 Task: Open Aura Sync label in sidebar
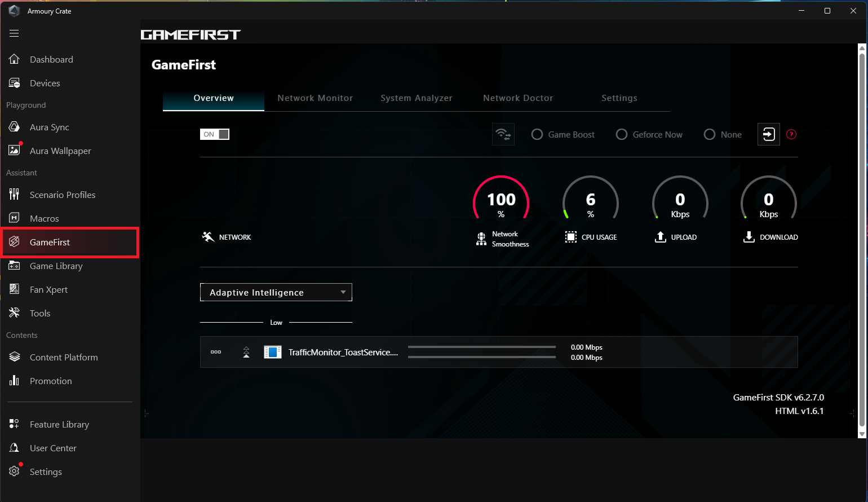(x=50, y=127)
